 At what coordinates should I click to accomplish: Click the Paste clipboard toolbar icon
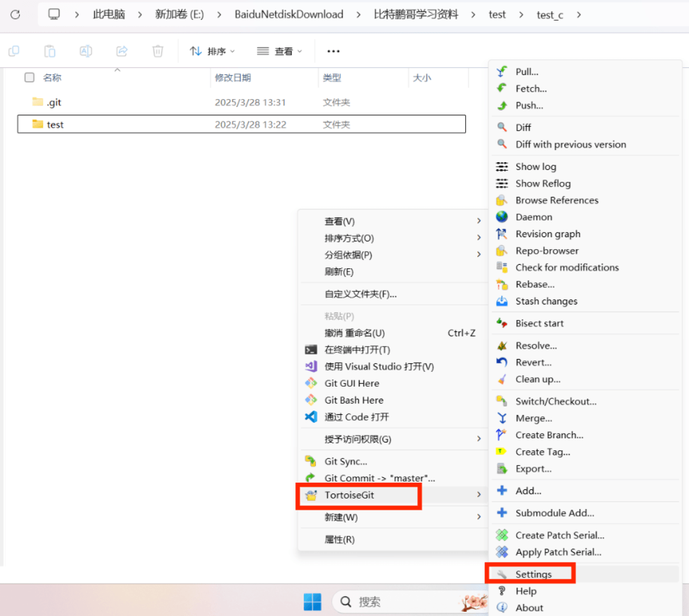pyautogui.click(x=50, y=51)
